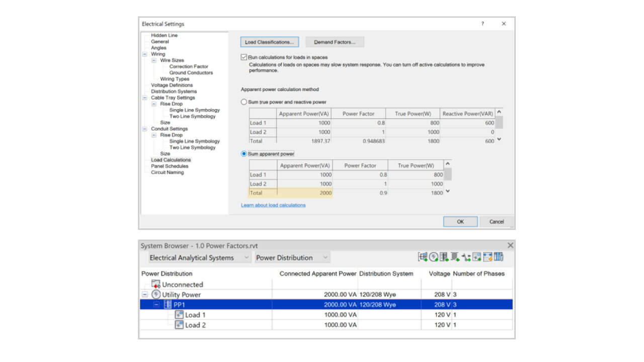Open Load Classifications dialog
The height and width of the screenshot is (362, 644).
click(x=269, y=42)
